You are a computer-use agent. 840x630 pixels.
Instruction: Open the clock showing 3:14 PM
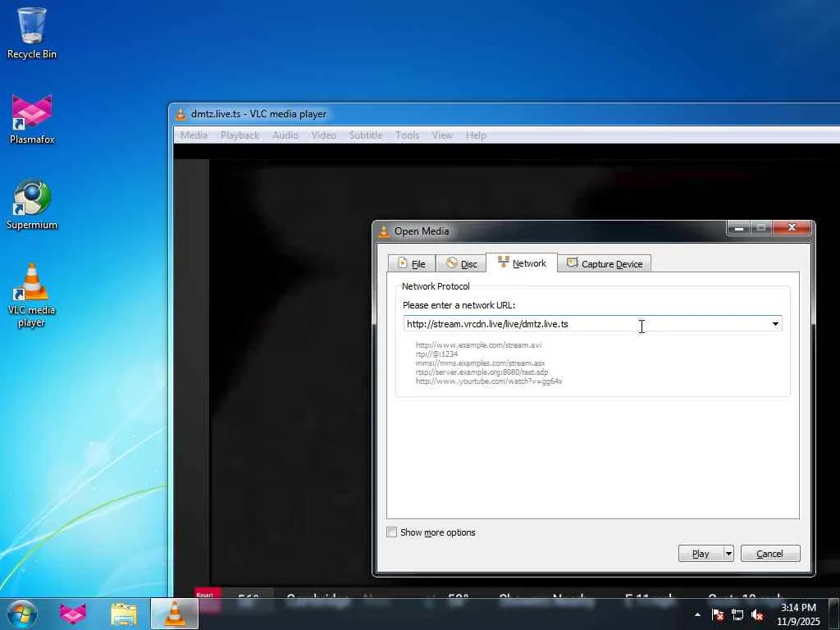(798, 614)
